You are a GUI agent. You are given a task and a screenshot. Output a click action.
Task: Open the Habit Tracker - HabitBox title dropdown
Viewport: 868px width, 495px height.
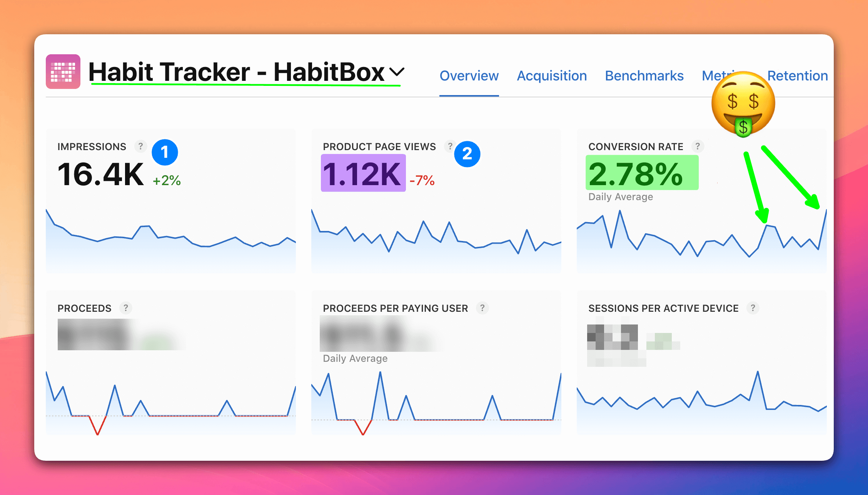coord(236,72)
